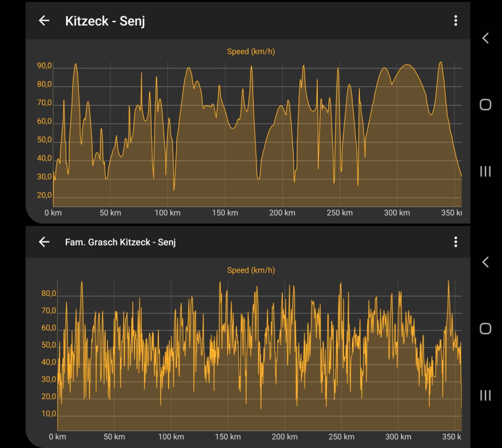
Task: Tap the "Fam. Grasch Kitzeck - Senj" title
Action: [120, 242]
